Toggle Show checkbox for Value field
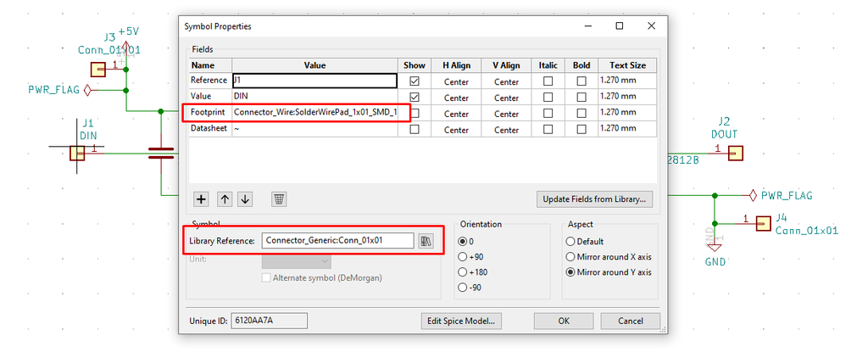The image size is (868, 358). point(414,97)
